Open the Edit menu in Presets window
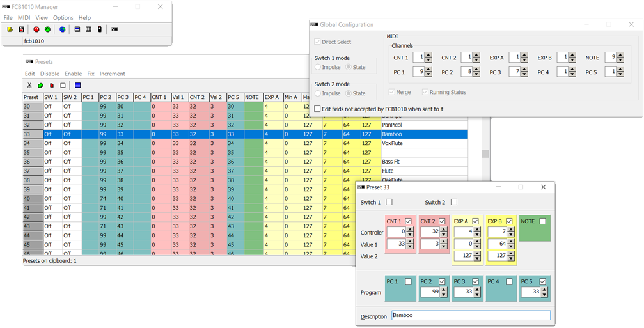This screenshot has height=328, width=644. 29,74
